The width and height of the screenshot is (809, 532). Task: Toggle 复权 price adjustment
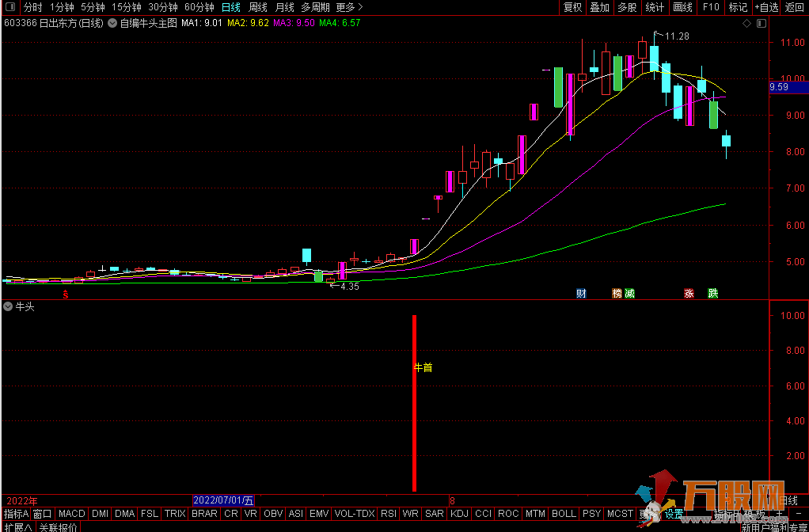(572, 7)
